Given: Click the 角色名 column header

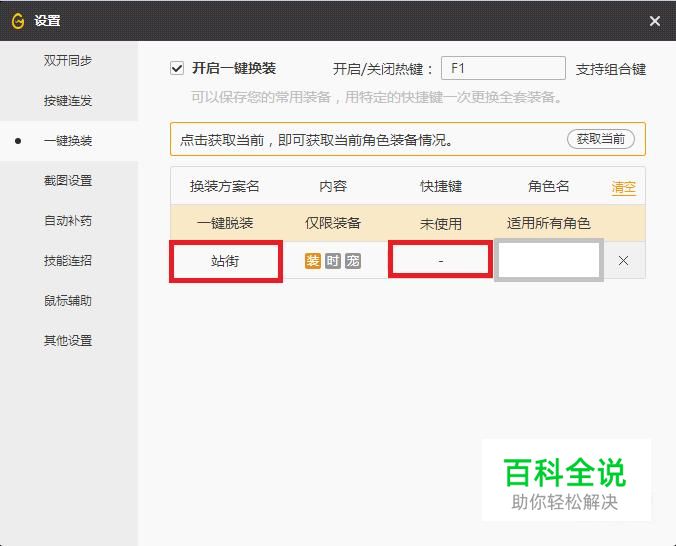Looking at the screenshot, I should pyautogui.click(x=548, y=186).
